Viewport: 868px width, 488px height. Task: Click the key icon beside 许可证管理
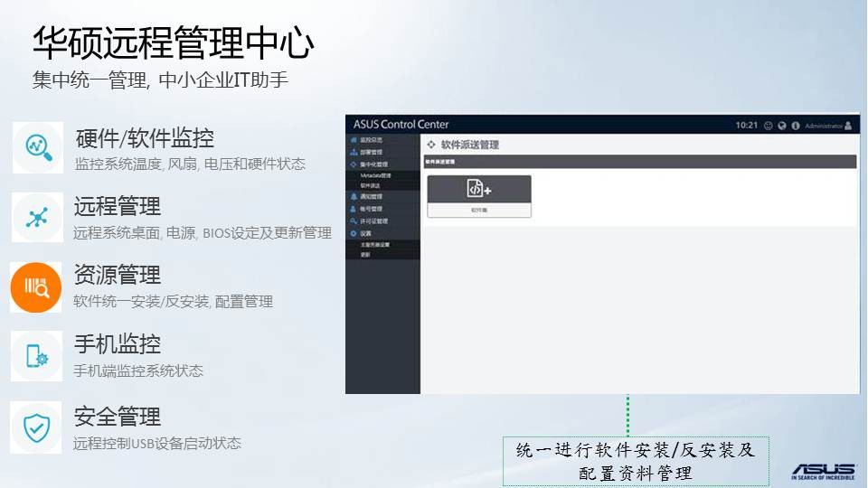pos(354,221)
